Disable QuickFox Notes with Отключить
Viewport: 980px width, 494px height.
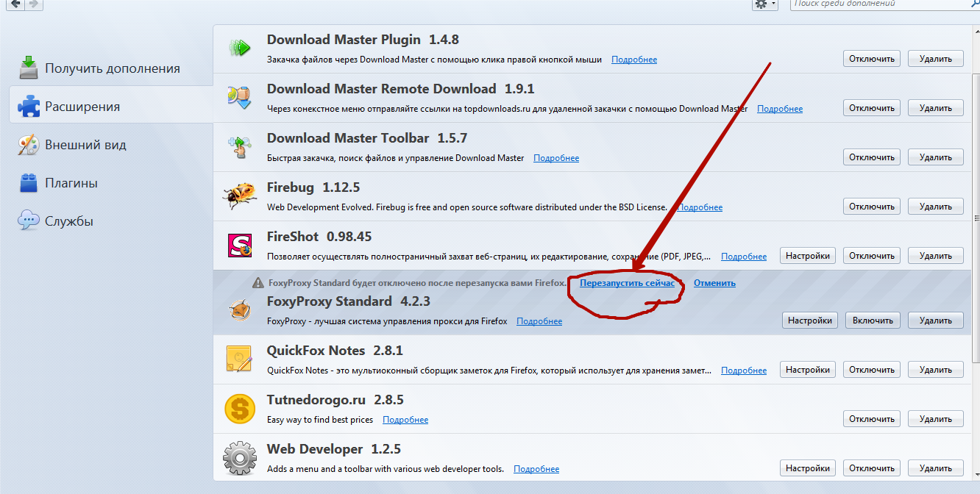[x=871, y=370]
